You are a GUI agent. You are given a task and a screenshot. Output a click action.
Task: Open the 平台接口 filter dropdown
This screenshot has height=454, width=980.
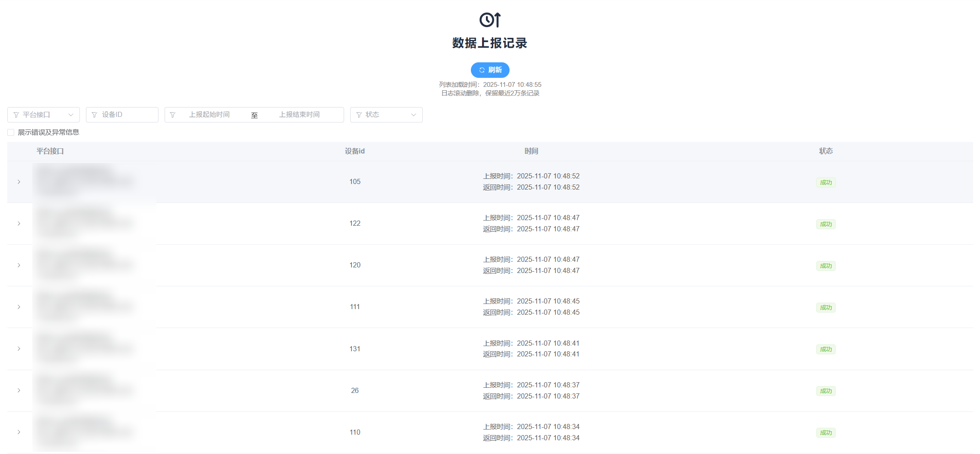(43, 115)
